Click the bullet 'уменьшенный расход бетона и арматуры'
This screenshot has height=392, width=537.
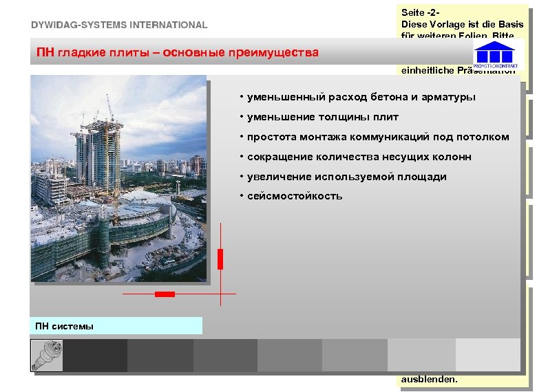tap(361, 97)
